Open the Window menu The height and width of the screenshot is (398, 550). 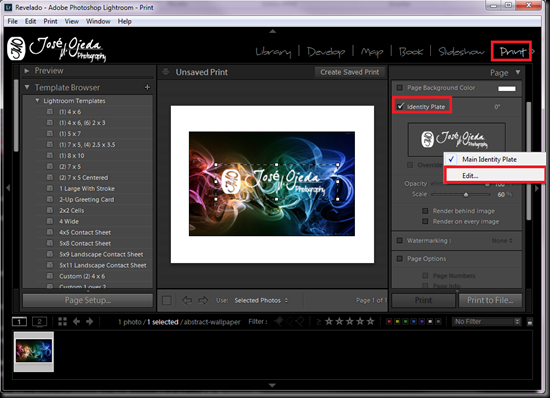click(98, 21)
